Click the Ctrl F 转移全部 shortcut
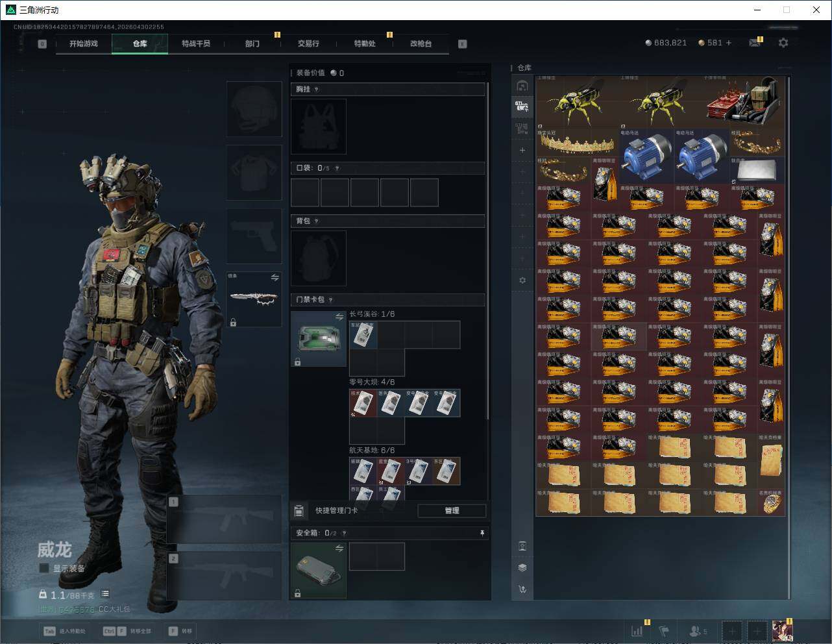 pyautogui.click(x=127, y=631)
